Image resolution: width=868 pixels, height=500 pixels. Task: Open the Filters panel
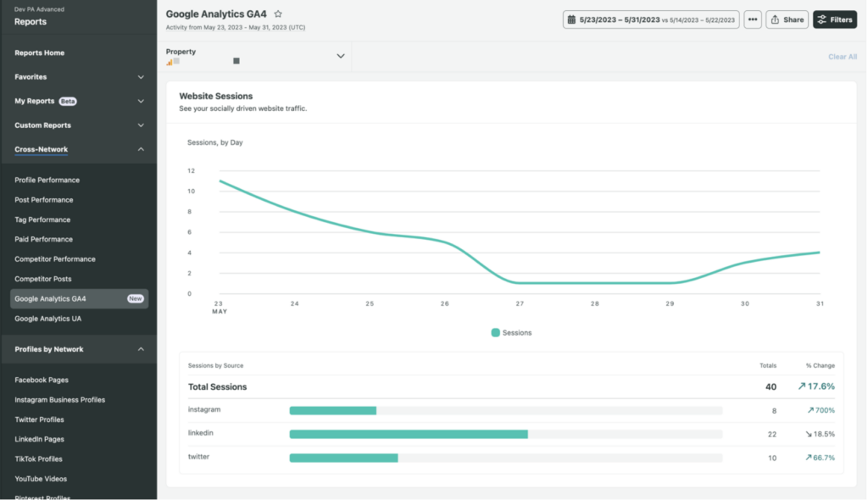(x=834, y=19)
